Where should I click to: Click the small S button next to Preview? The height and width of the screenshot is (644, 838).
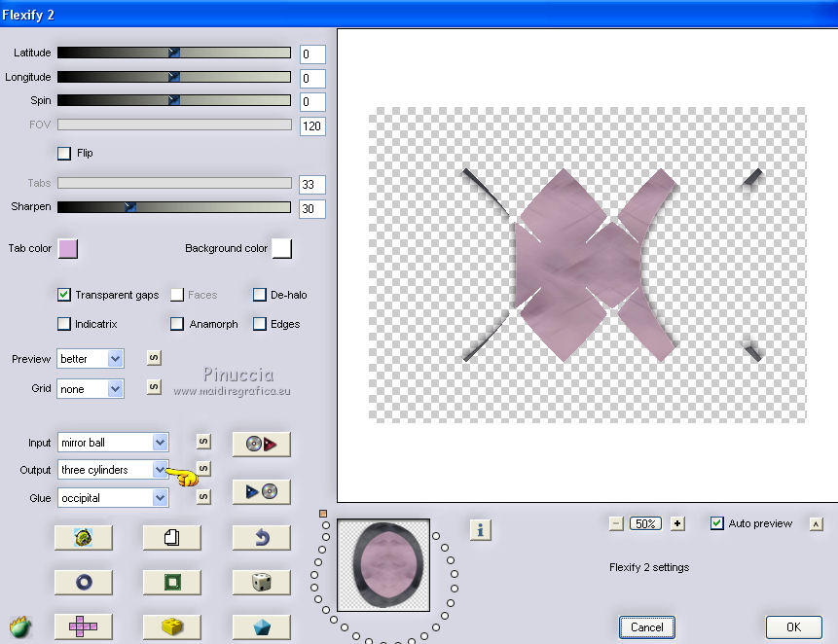click(154, 358)
